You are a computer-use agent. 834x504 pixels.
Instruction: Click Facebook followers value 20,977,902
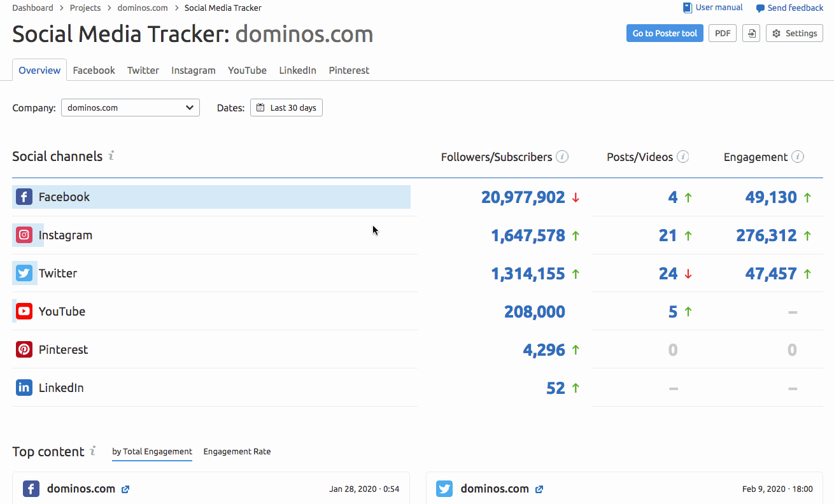click(523, 197)
